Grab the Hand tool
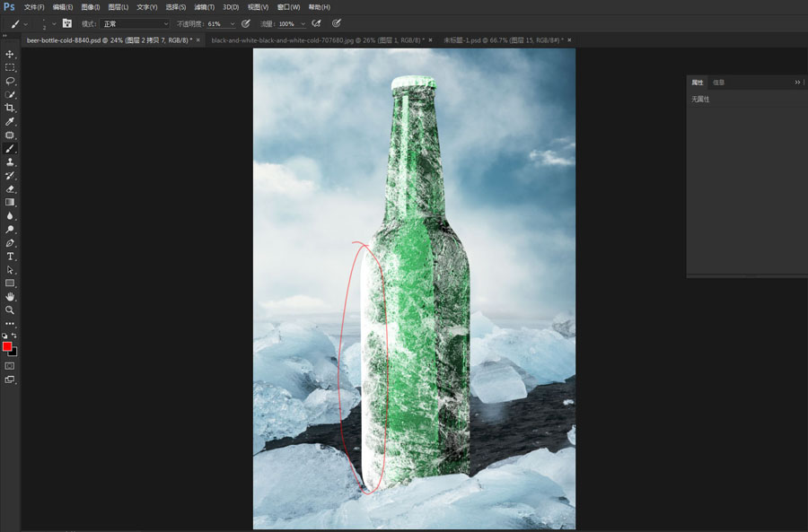The width and height of the screenshot is (808, 532). (11, 296)
